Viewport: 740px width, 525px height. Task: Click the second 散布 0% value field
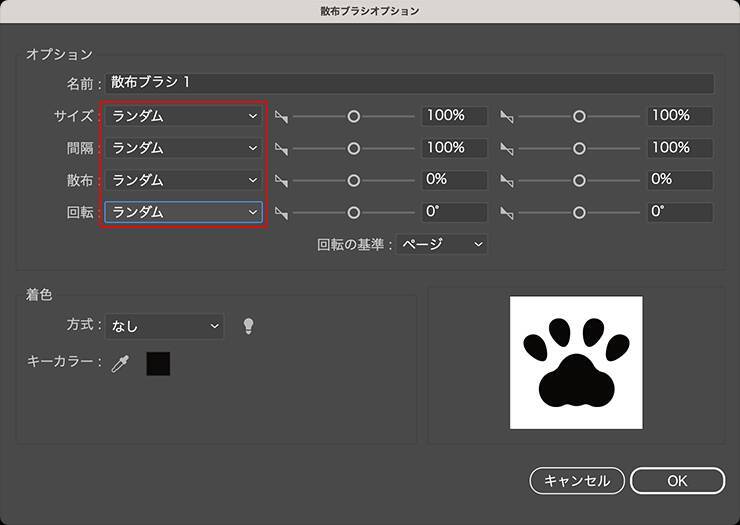[x=679, y=180]
